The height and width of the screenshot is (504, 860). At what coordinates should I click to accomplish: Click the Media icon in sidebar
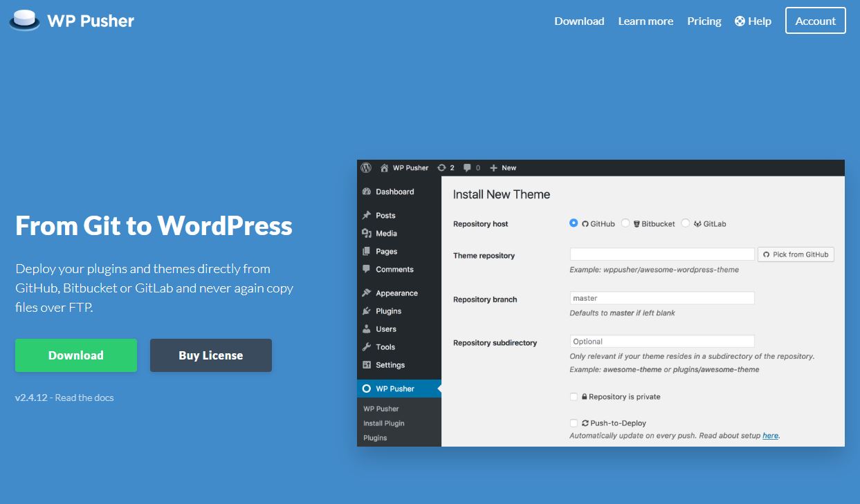[367, 234]
